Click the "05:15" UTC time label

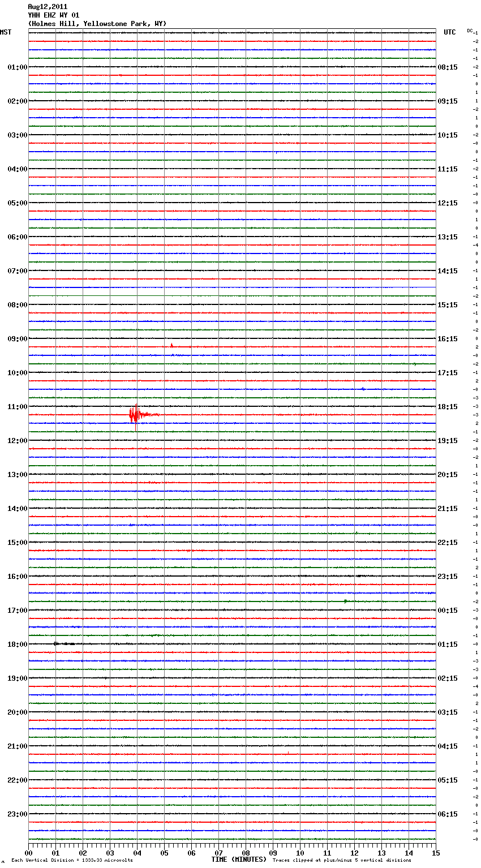[448, 780]
